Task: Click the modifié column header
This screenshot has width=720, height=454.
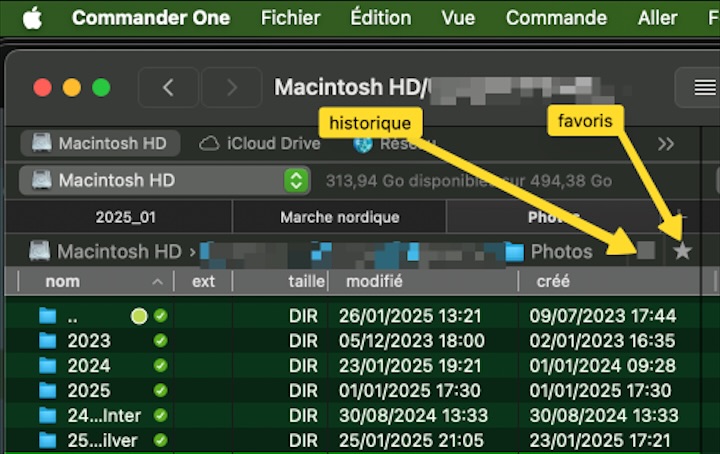Action: [x=374, y=282]
